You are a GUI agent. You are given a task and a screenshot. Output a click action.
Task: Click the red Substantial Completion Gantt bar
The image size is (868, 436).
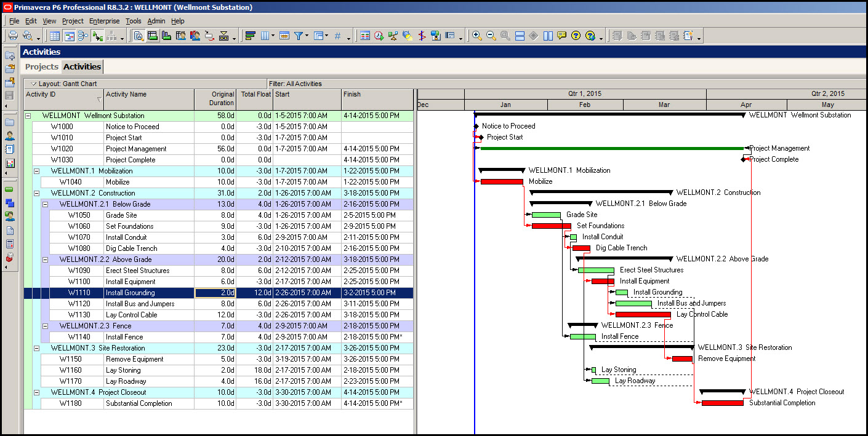tap(723, 403)
